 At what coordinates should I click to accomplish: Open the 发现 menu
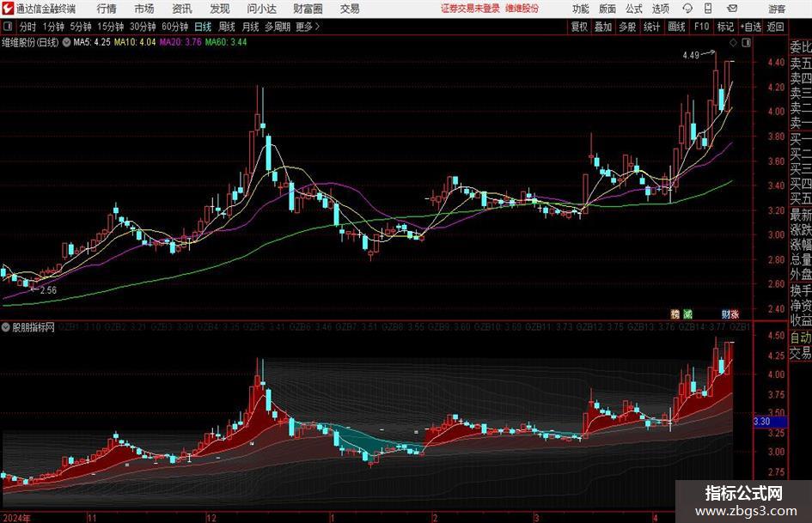(x=220, y=9)
